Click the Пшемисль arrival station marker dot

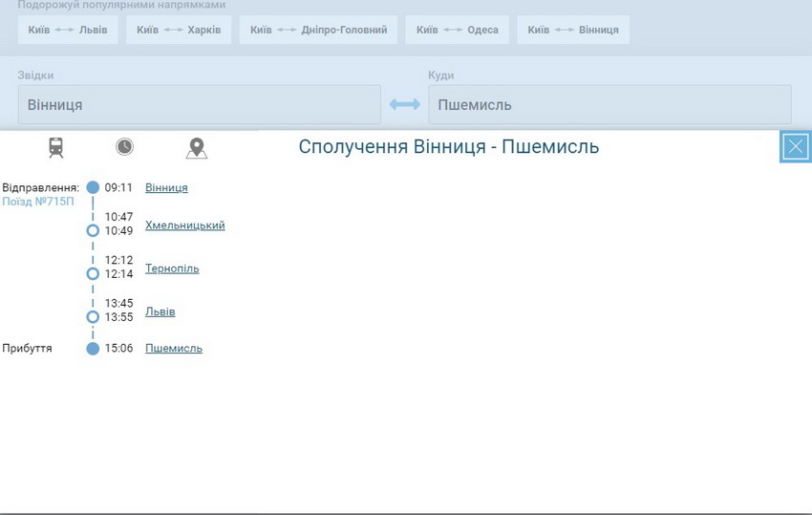(x=93, y=349)
